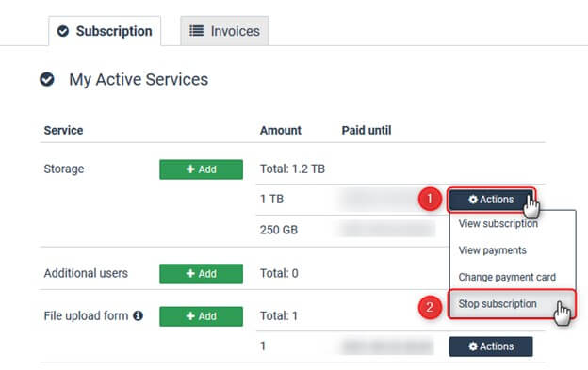
Task: Click the info icon beside File upload form
Action: [138, 315]
